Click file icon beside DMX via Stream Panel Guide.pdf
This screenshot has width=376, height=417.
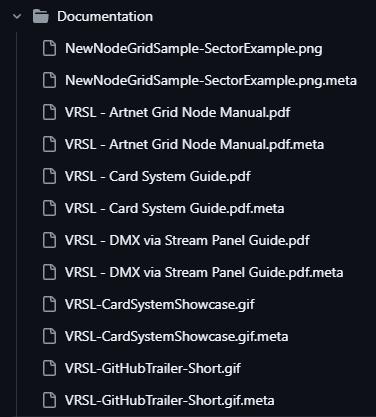tap(49, 240)
